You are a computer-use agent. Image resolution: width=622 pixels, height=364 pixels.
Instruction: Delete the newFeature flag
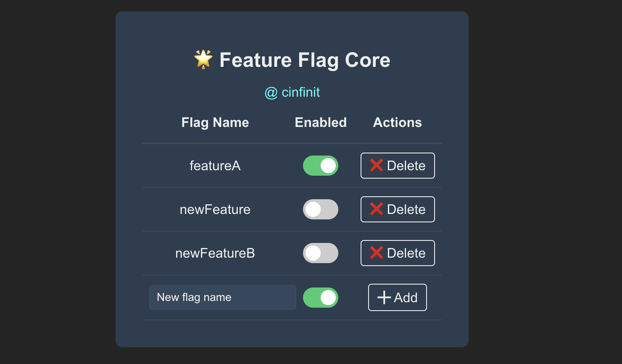(398, 209)
